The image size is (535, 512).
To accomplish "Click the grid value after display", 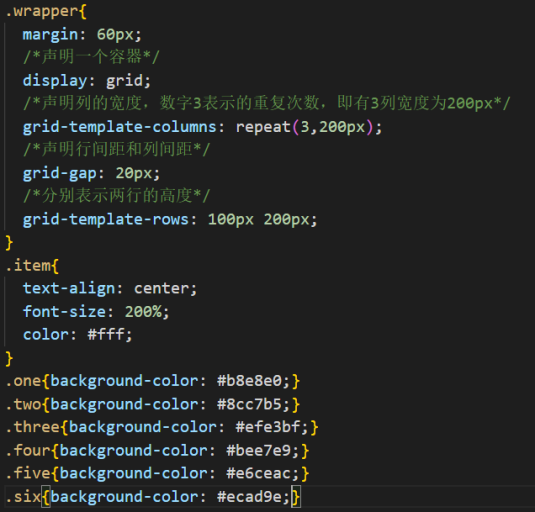I will click(124, 81).
